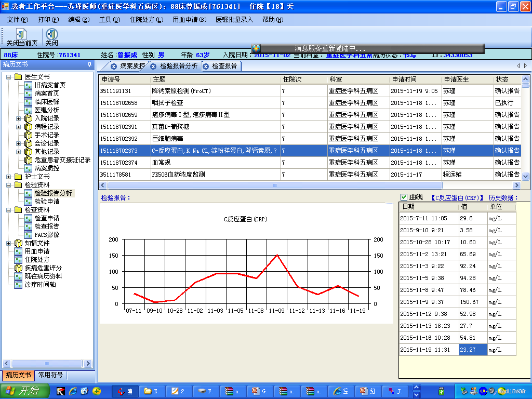Switch to the 常用符号 bottom tab
Image resolution: width=532 pixels, height=399 pixels.
pyautogui.click(x=50, y=375)
